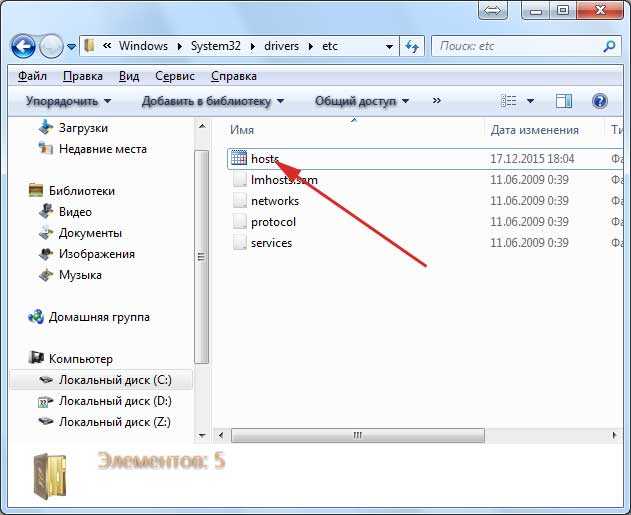Open the Файл menu
This screenshot has height=515, width=631.
(34, 75)
